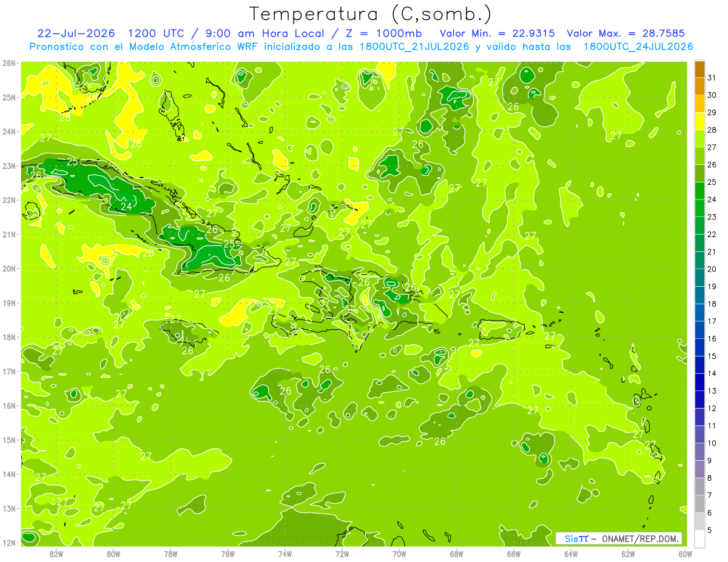
Task: Click the 72W longitude axis label
Action: 342,554
